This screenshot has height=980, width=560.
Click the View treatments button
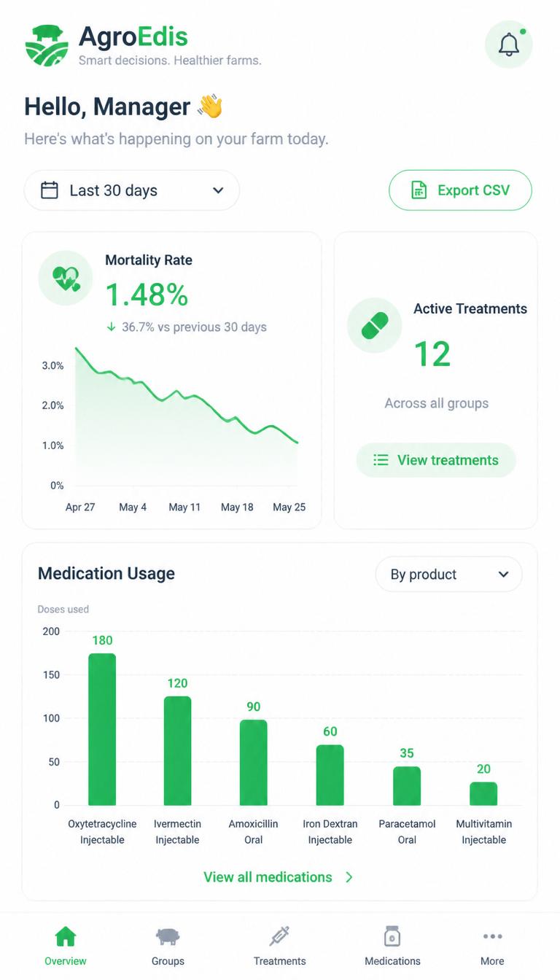point(436,460)
